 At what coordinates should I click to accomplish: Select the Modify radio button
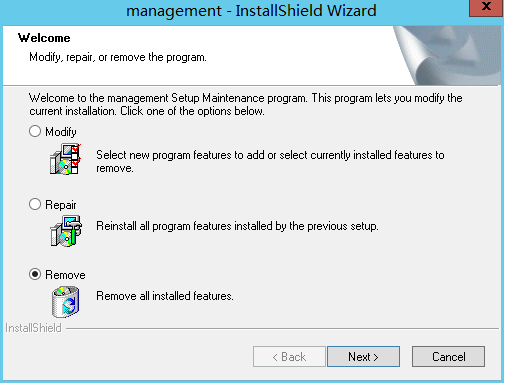pyautogui.click(x=35, y=131)
